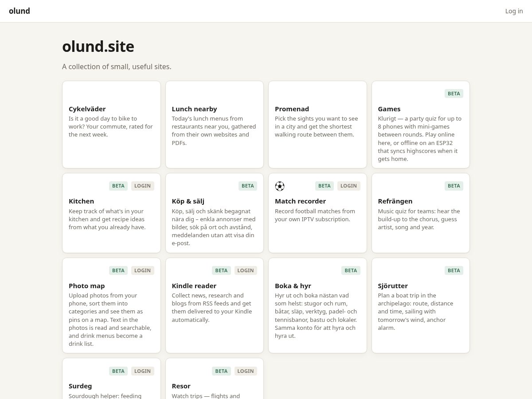Screen dimensions: 532x399
Task: Open the Games card title
Action: click(389, 109)
